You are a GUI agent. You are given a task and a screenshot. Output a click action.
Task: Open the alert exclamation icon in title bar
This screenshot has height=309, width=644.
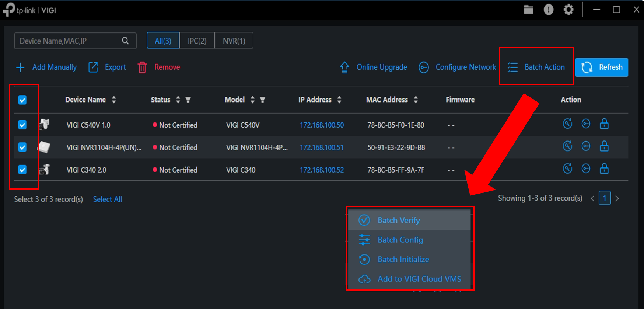pos(549,10)
